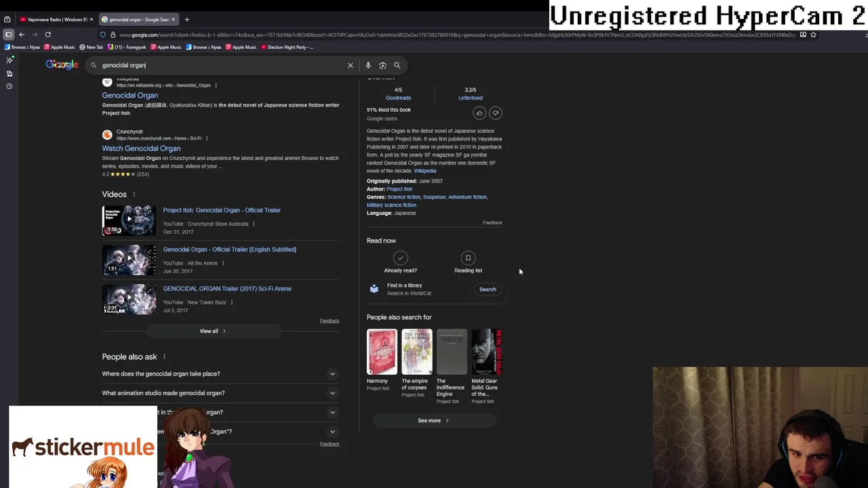Click the magnifier search button
Image resolution: width=868 pixels, height=488 pixels.
tap(397, 65)
